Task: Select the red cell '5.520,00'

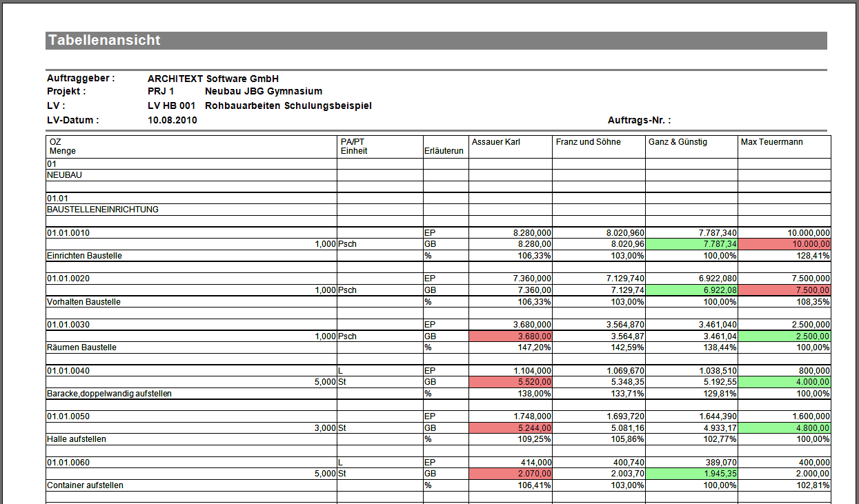Action: (511, 382)
